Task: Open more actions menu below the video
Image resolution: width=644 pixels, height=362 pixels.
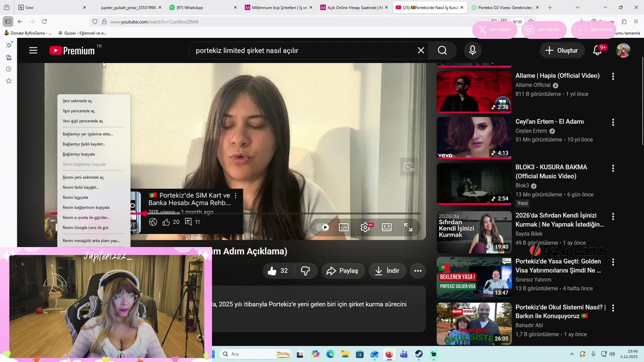Action: click(418, 270)
